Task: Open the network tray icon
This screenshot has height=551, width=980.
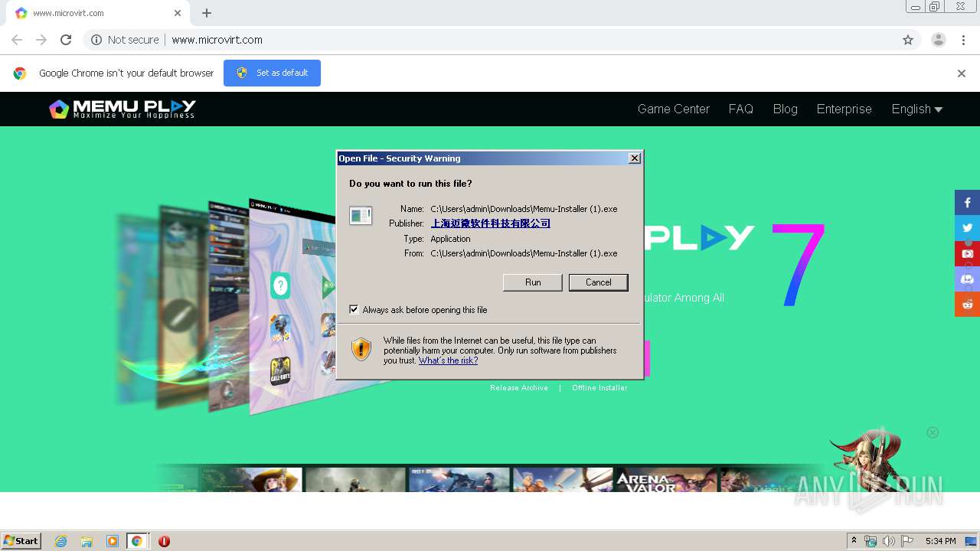Action: [871, 541]
